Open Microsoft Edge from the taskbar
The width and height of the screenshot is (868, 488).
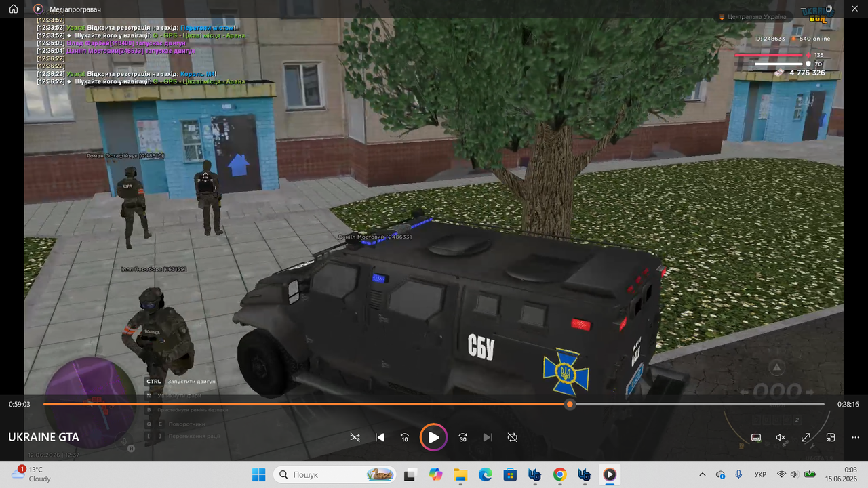point(486,474)
